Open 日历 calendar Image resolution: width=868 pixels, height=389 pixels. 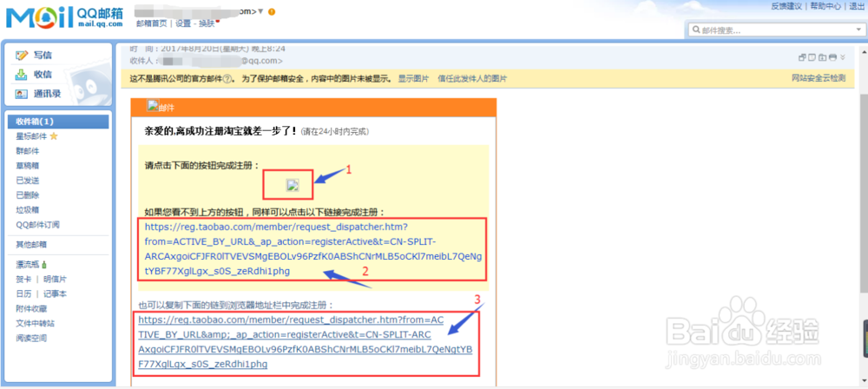[23, 293]
